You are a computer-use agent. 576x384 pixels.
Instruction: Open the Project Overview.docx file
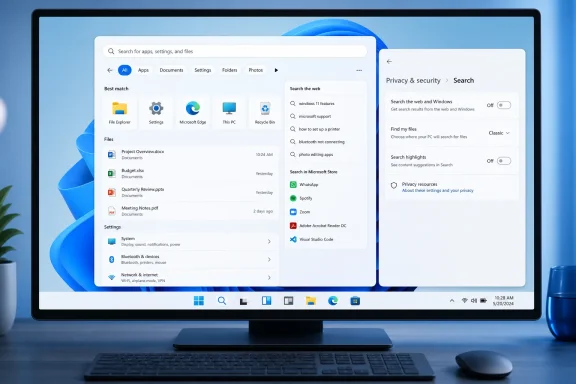tap(190, 155)
